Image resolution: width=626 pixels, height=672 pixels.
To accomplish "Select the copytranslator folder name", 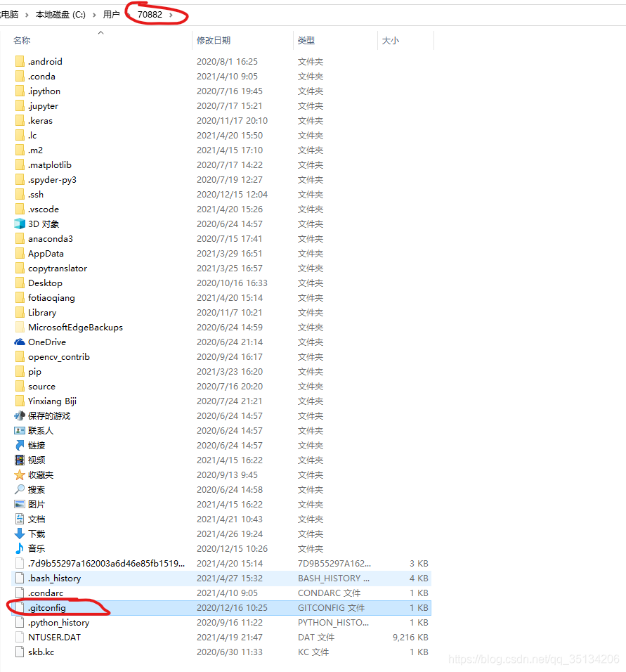I will [x=58, y=269].
